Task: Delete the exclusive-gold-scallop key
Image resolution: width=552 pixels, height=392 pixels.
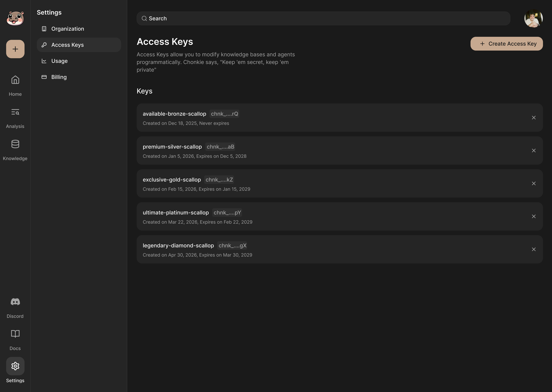Action: (x=534, y=184)
